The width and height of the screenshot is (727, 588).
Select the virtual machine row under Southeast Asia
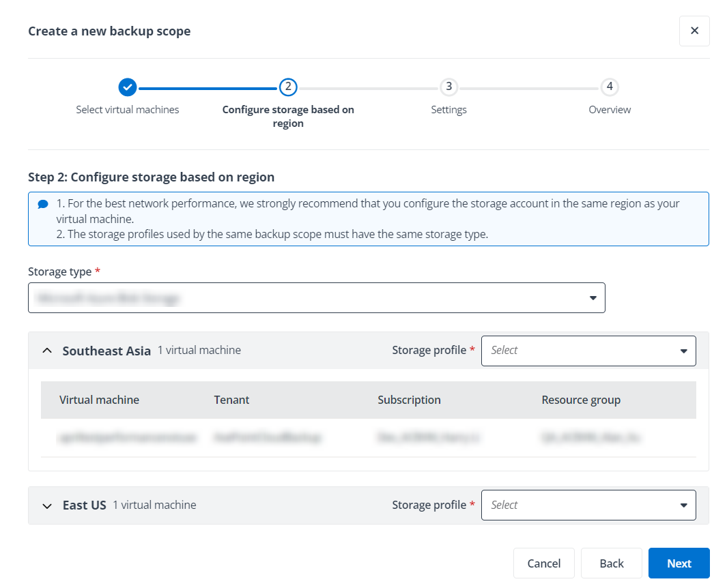click(x=369, y=437)
